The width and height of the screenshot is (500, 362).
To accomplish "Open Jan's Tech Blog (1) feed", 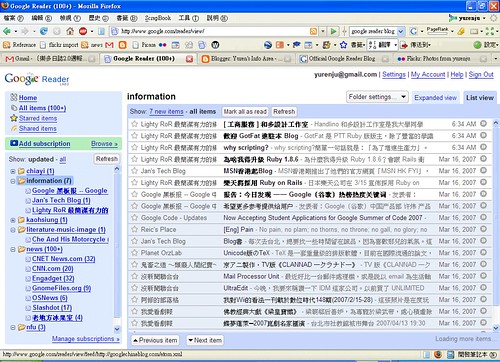I will 61,200.
